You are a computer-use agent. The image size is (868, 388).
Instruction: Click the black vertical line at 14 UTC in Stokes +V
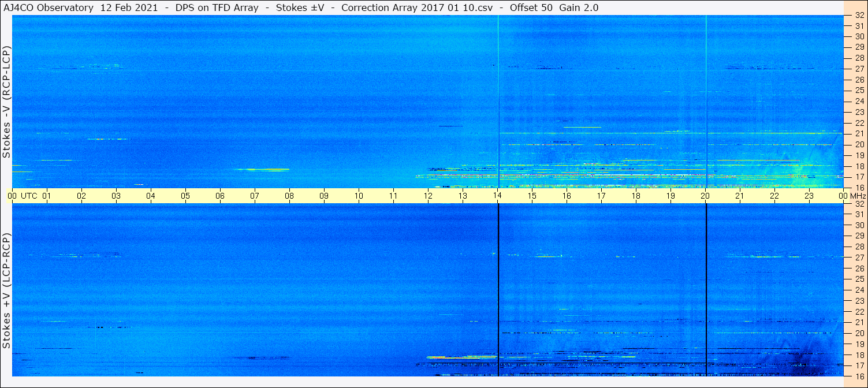(498, 290)
